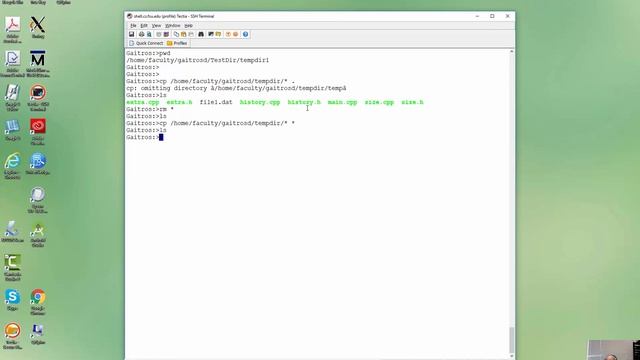Click the gray icon left of the purple icon
640x360 pixels.
pos(159,34)
